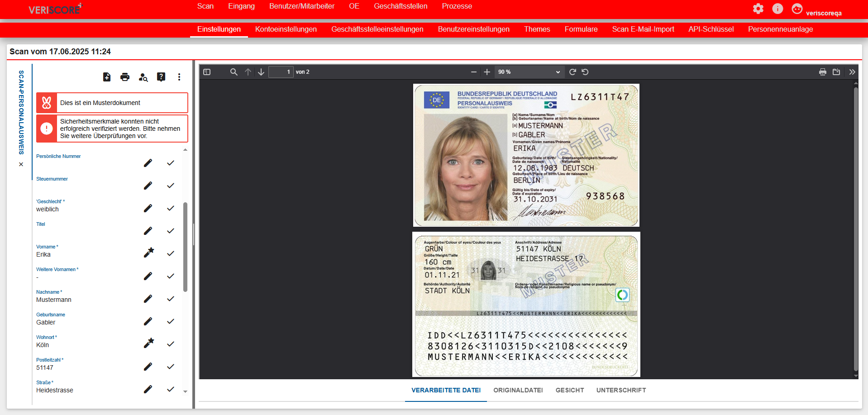Toggle the PDF viewer sidebar
This screenshot has height=415, width=868.
click(207, 72)
